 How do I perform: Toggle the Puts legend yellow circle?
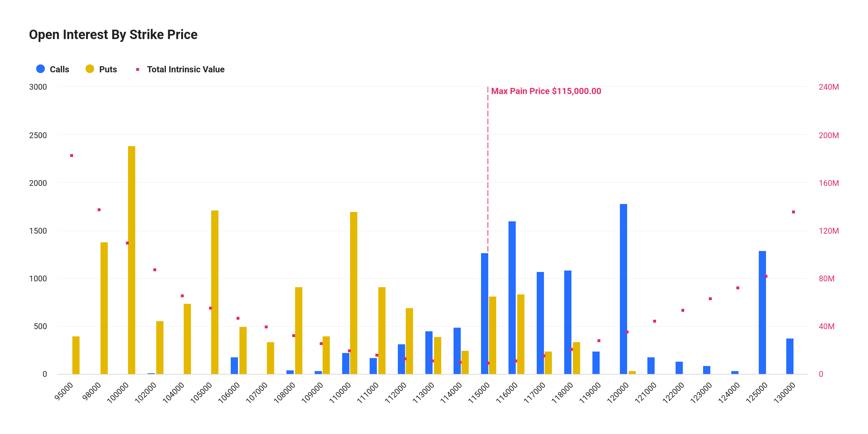tap(90, 69)
